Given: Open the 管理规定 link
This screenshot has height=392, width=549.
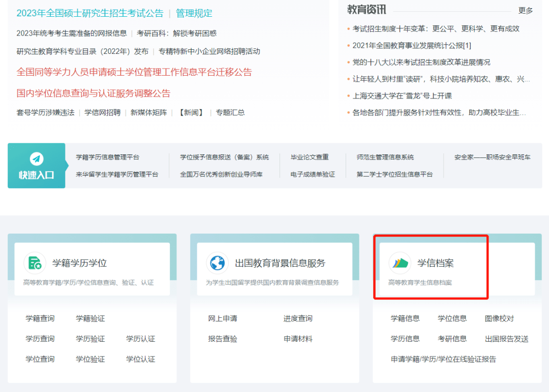Looking at the screenshot, I should (x=194, y=13).
